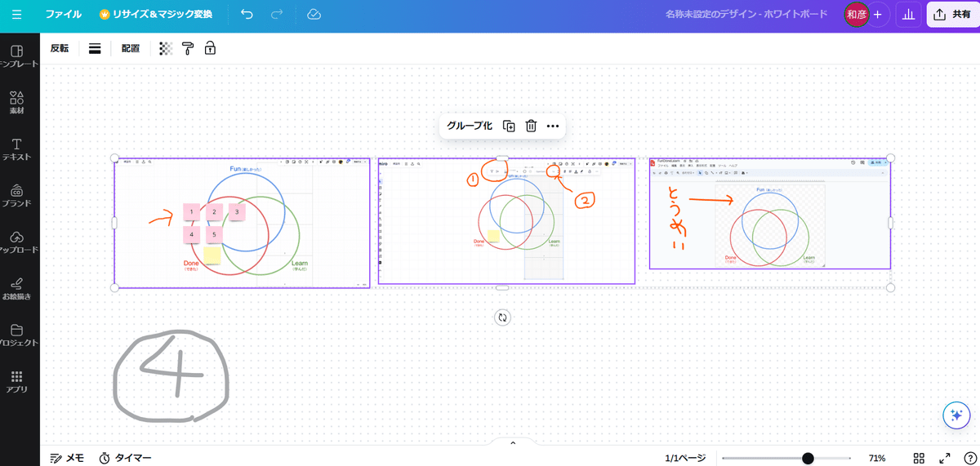Open リサイズ＆マジック変換 menu

pyautogui.click(x=155, y=15)
